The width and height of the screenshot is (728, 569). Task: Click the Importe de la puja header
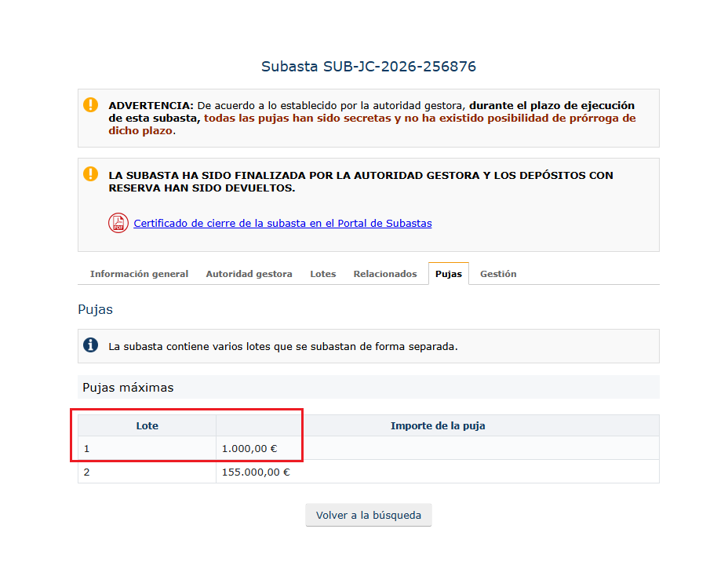tap(438, 426)
